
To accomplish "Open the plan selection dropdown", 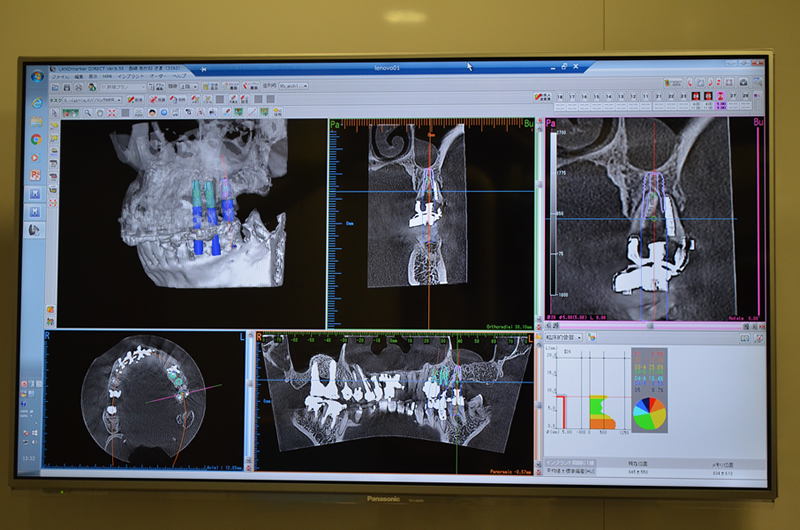I will pos(123,87).
